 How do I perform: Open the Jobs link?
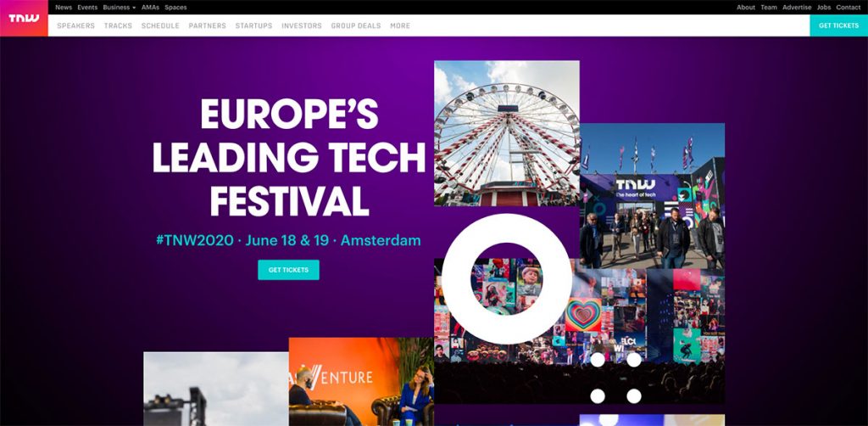tap(824, 7)
